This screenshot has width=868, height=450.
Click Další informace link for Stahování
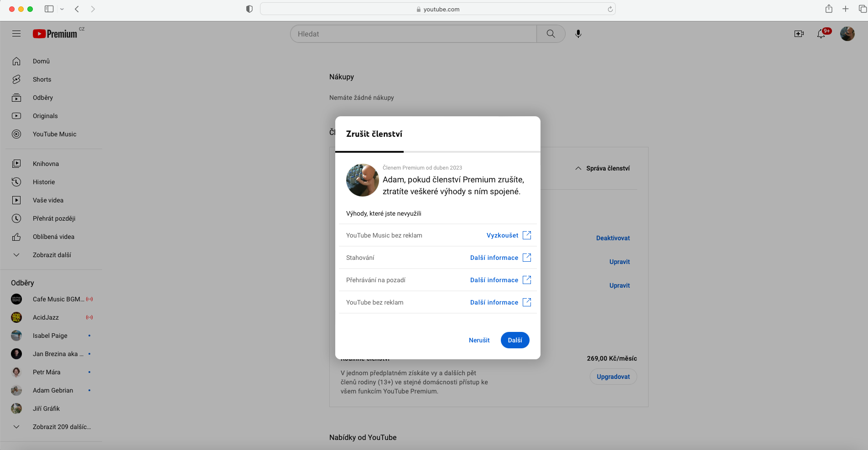[x=494, y=258]
